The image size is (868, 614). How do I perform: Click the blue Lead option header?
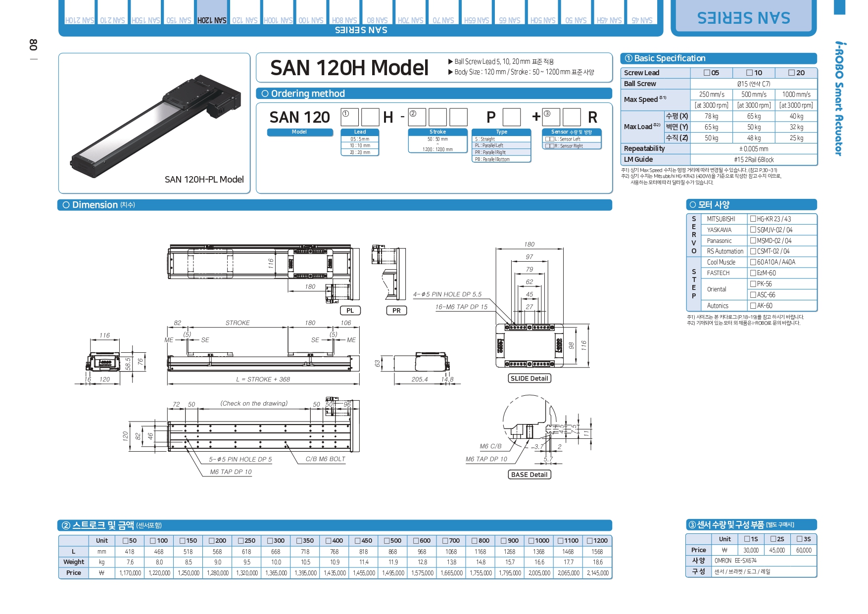[x=360, y=132]
